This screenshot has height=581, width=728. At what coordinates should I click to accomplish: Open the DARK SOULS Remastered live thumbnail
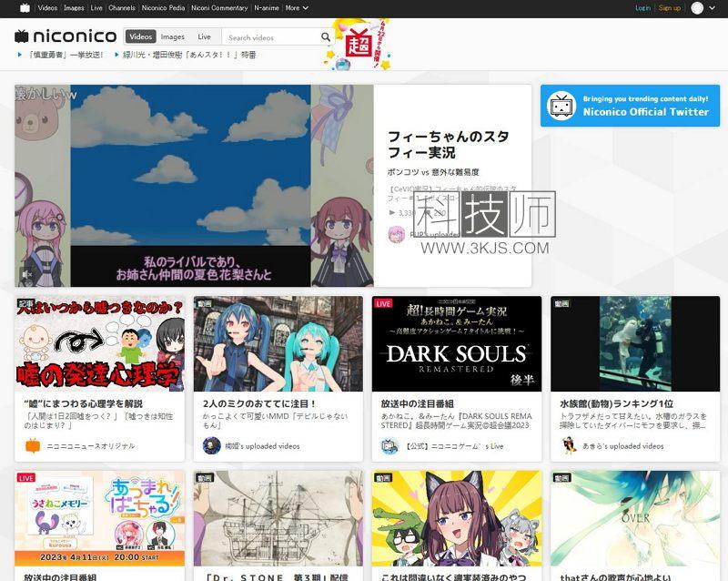coord(457,344)
